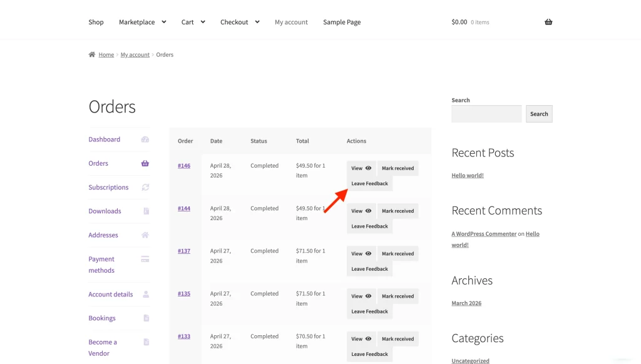The width and height of the screenshot is (641, 364).
Task: Click the Search button
Action: tap(539, 114)
